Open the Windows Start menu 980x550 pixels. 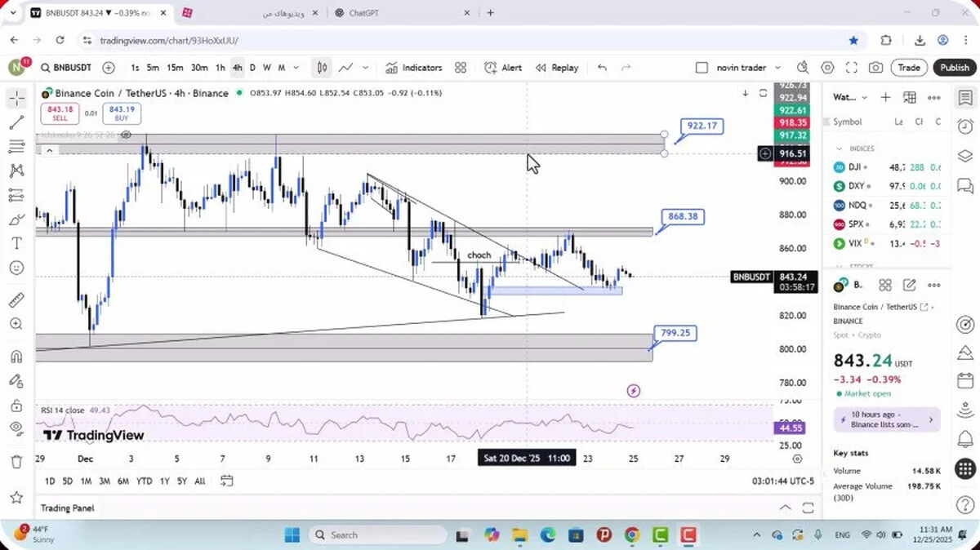292,535
